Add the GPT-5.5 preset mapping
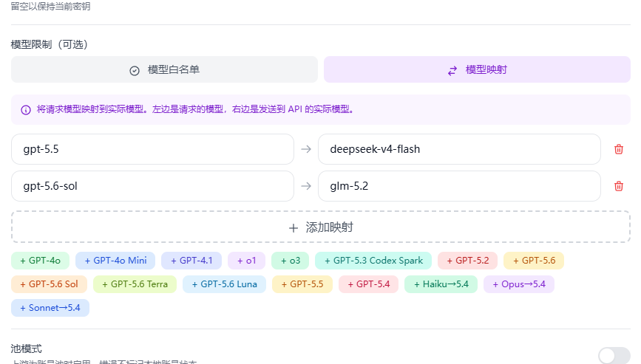Image resolution: width=641 pixels, height=364 pixels. [x=302, y=284]
